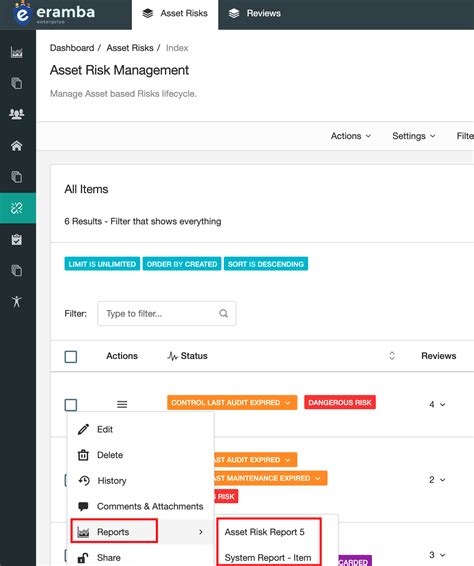Choose Edit from the context menu

141,429
